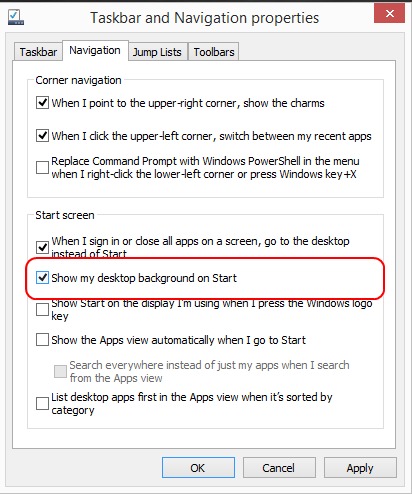The height and width of the screenshot is (494, 412).
Task: Click the greyed Search everywhere checkbox
Action: [60, 371]
